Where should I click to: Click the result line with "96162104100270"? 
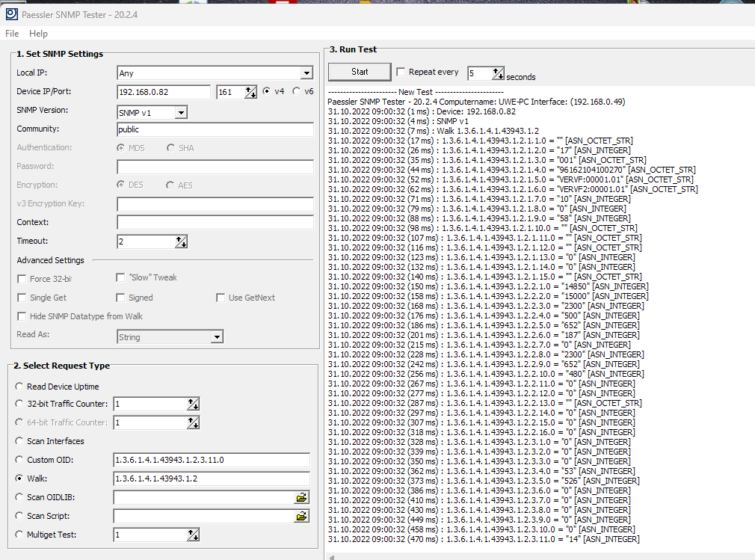(512, 170)
